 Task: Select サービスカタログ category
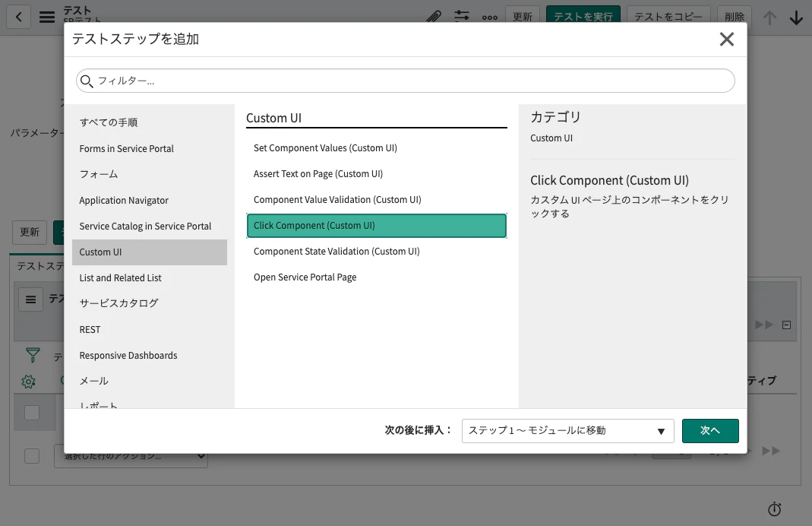tap(149, 304)
